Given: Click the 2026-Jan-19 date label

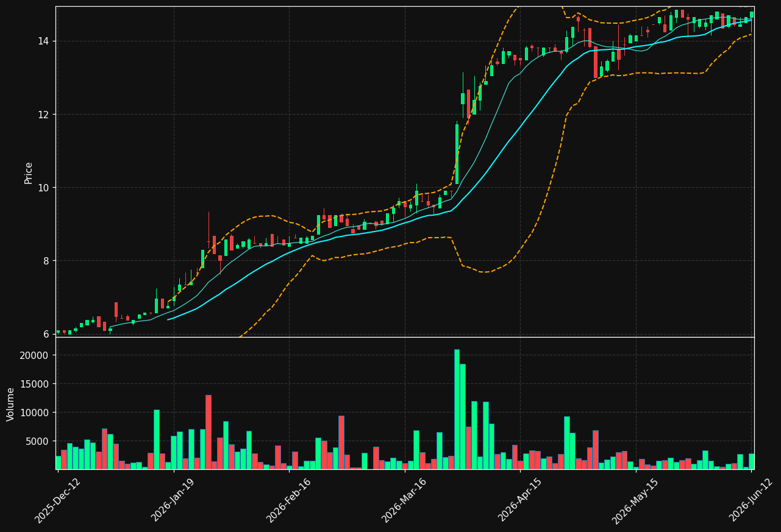Looking at the screenshot, I should 174,500.
